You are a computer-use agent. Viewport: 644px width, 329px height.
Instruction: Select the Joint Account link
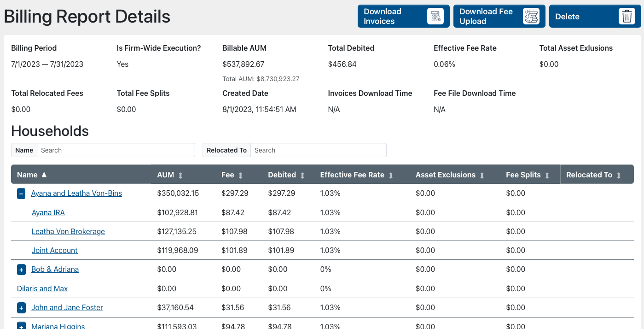(54, 250)
